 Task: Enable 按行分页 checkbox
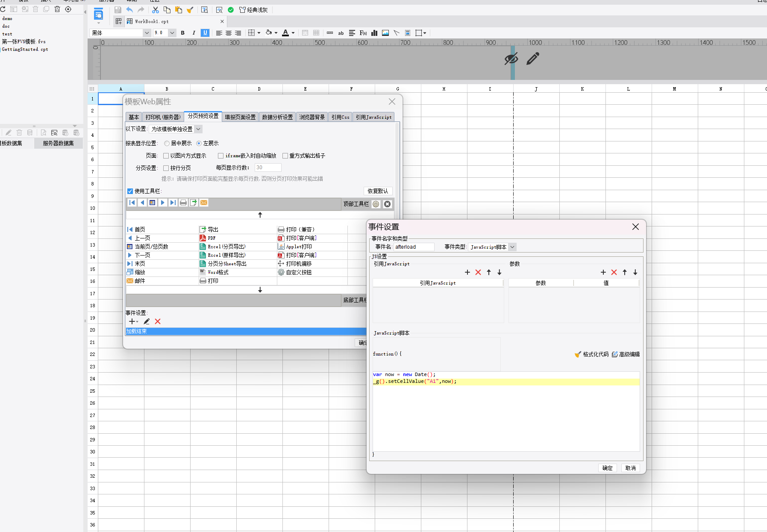click(166, 168)
